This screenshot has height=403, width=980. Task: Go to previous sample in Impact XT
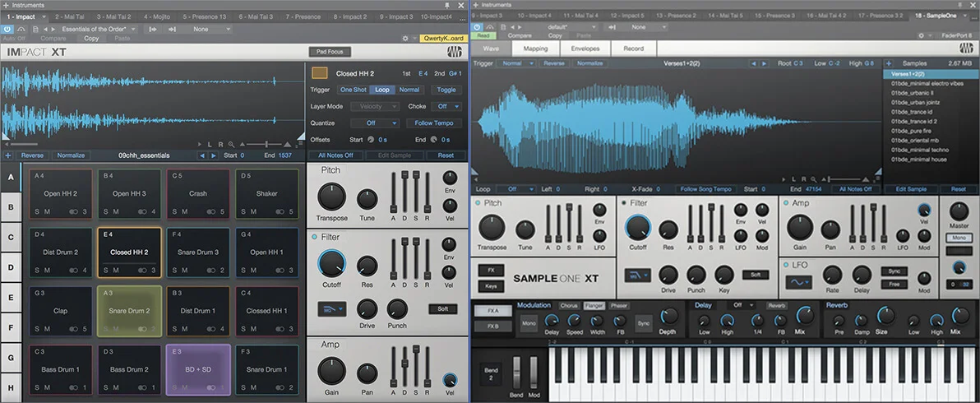click(x=202, y=155)
